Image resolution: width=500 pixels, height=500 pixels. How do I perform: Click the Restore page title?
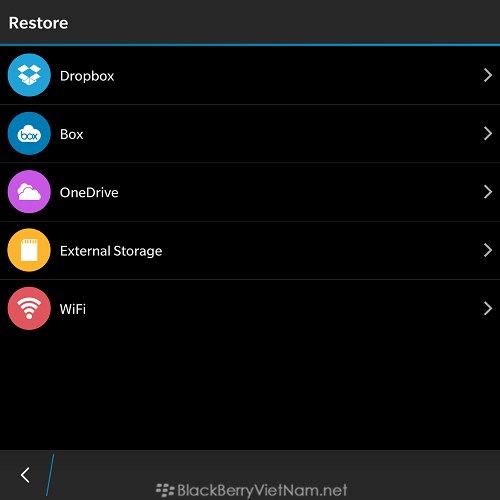39,23
